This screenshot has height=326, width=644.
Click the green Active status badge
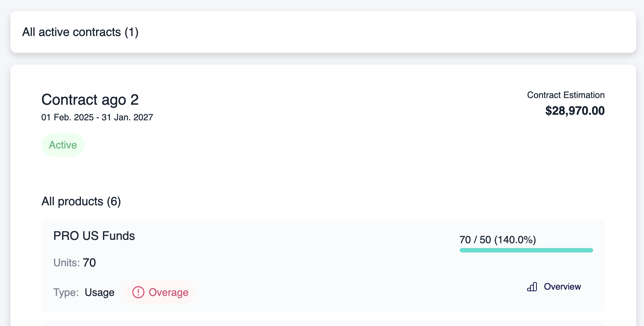click(x=63, y=145)
